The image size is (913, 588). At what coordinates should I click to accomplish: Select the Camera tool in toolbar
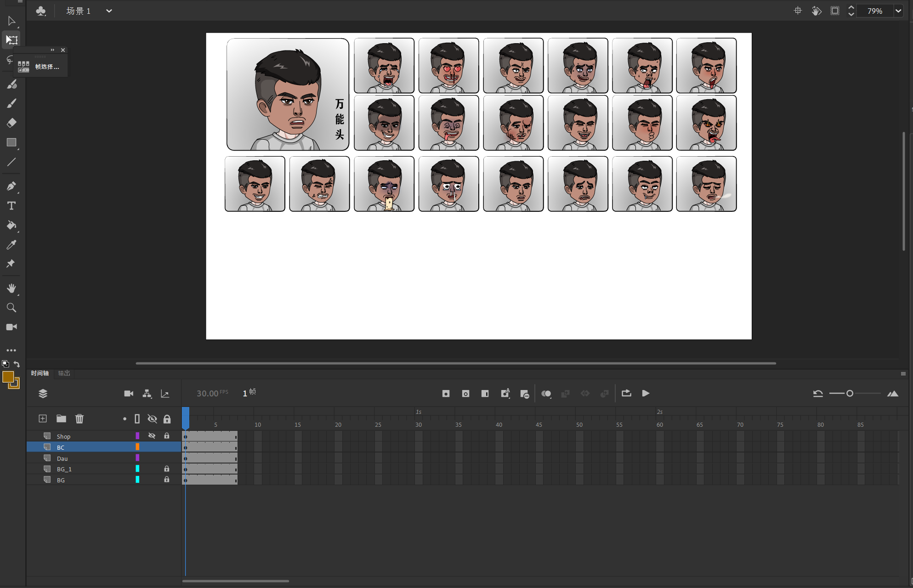coord(11,327)
